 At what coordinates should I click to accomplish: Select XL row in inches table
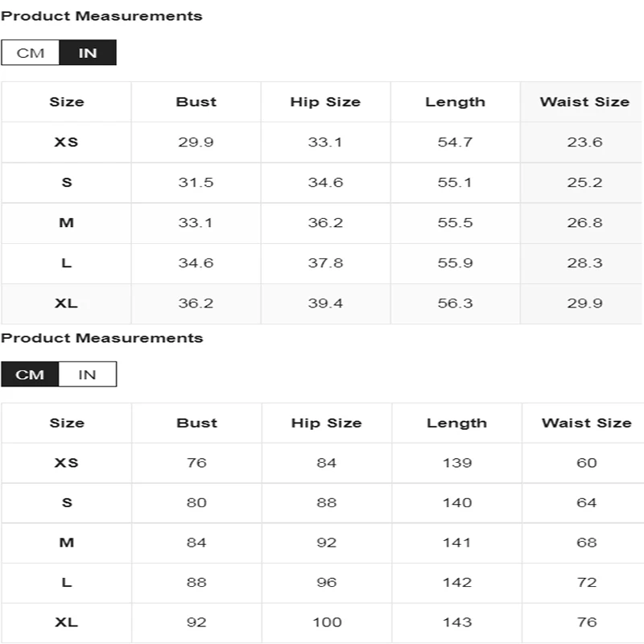click(x=321, y=303)
